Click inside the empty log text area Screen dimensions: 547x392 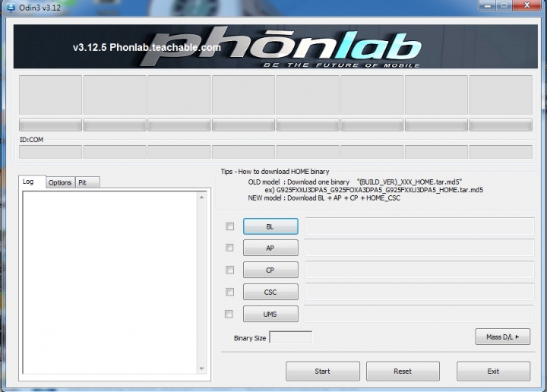coord(110,283)
